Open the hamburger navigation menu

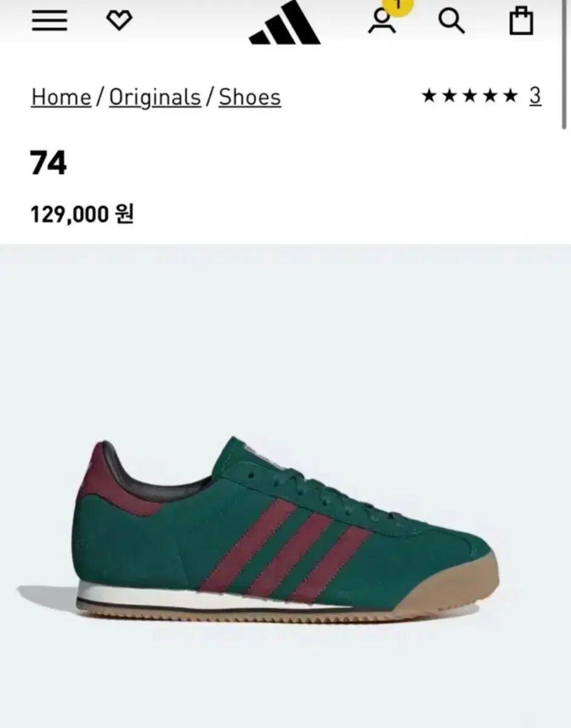50,21
